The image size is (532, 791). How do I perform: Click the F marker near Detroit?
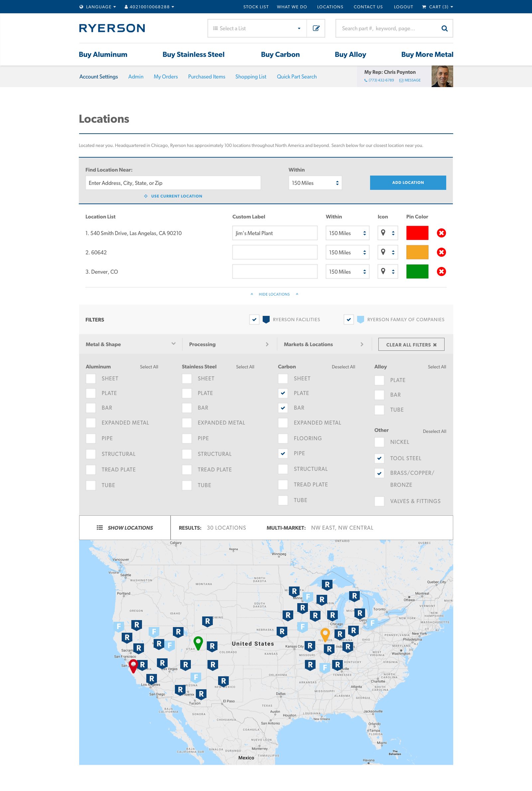(x=372, y=623)
